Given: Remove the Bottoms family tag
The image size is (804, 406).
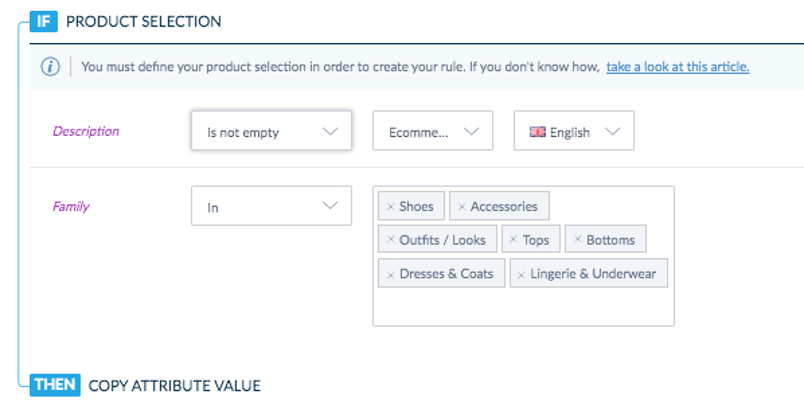Looking at the screenshot, I should click(x=577, y=239).
